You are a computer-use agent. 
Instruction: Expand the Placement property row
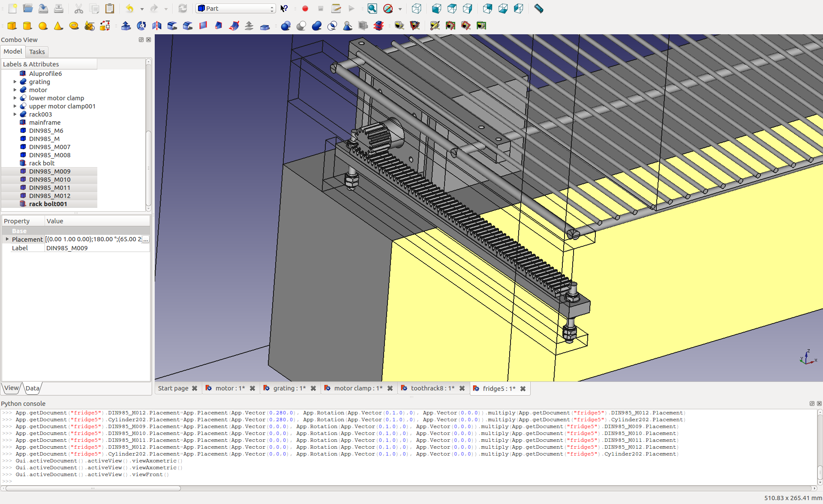tap(7, 239)
